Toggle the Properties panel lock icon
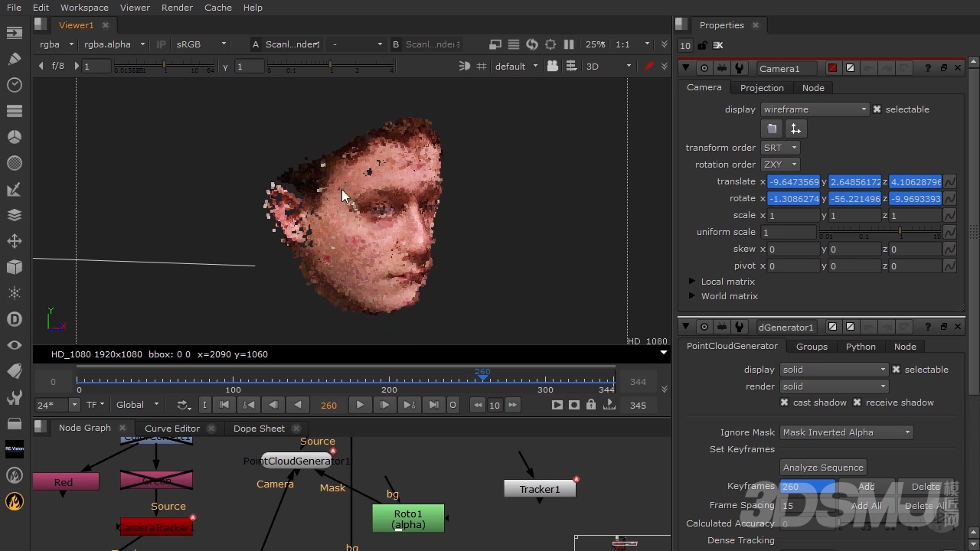 (x=702, y=45)
